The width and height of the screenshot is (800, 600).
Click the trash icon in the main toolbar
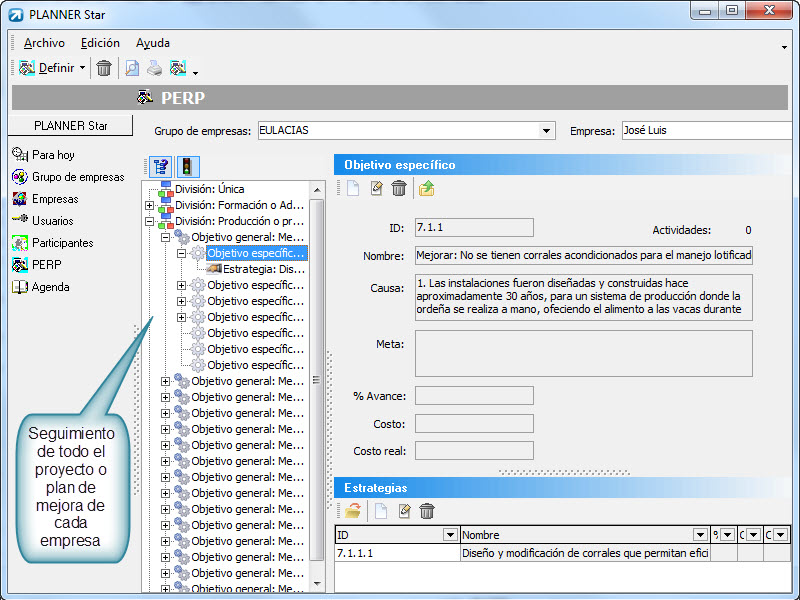click(104, 68)
